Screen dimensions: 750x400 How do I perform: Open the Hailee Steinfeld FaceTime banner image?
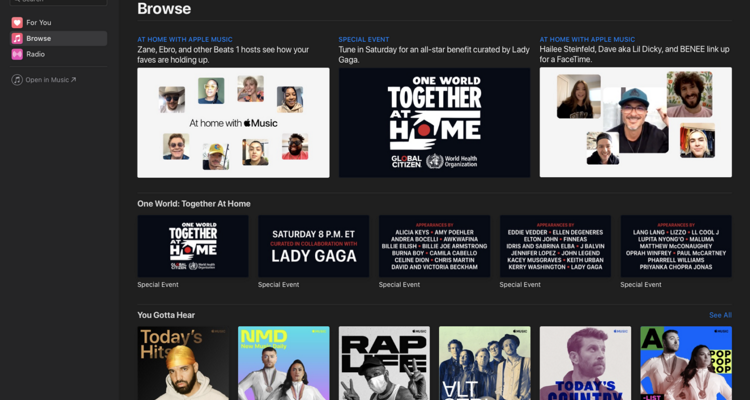click(636, 122)
